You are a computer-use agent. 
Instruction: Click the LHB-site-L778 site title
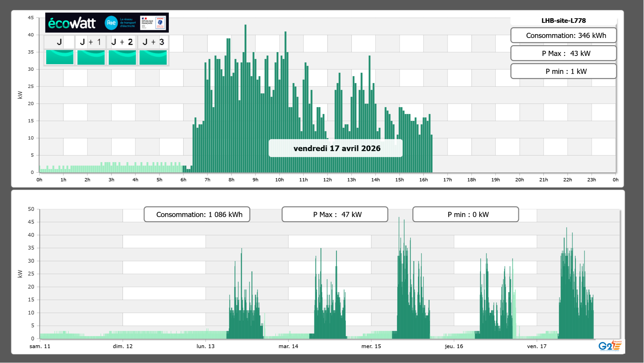pos(563,21)
